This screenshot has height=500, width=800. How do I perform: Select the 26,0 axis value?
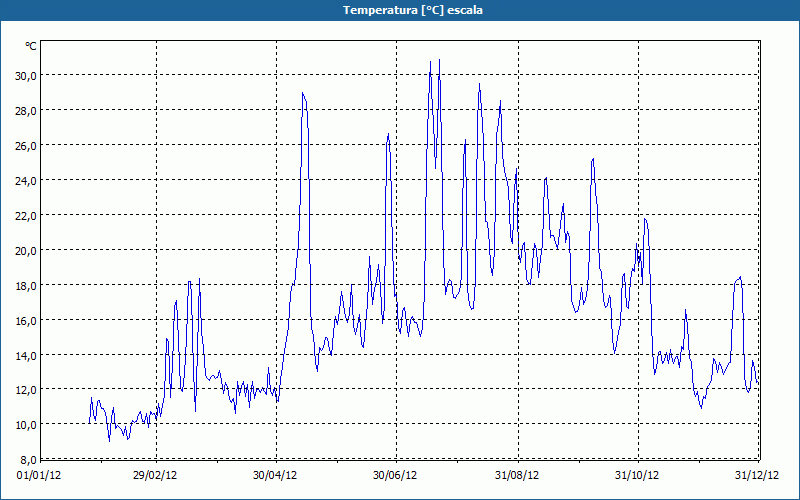[x=26, y=145]
